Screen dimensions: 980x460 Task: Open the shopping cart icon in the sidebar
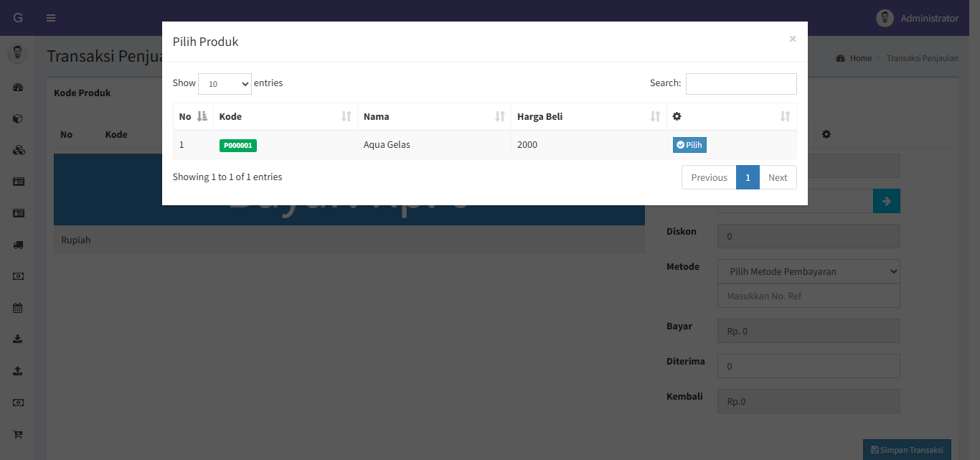(x=18, y=434)
